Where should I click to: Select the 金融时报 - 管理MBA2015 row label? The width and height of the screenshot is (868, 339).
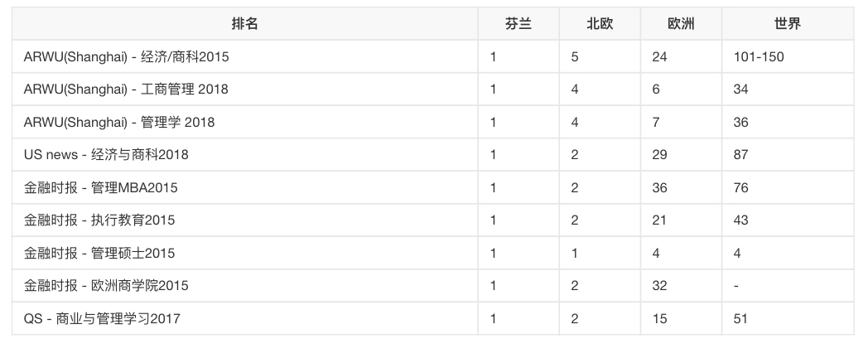click(x=101, y=188)
